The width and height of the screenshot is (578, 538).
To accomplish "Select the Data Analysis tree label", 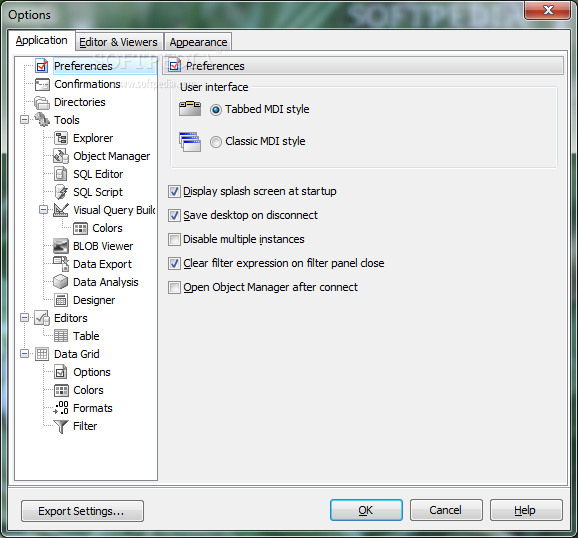I will pyautogui.click(x=106, y=282).
